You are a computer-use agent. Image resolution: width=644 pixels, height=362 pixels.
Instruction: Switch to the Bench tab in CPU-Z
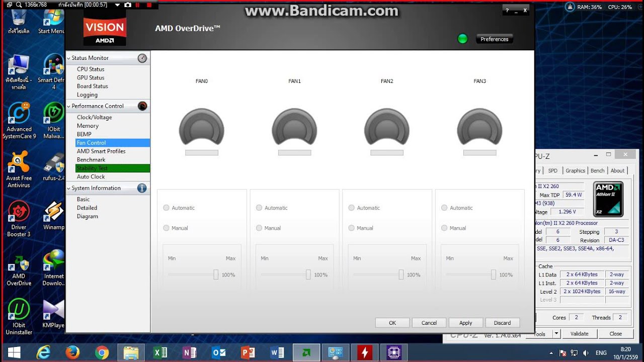pyautogui.click(x=598, y=170)
